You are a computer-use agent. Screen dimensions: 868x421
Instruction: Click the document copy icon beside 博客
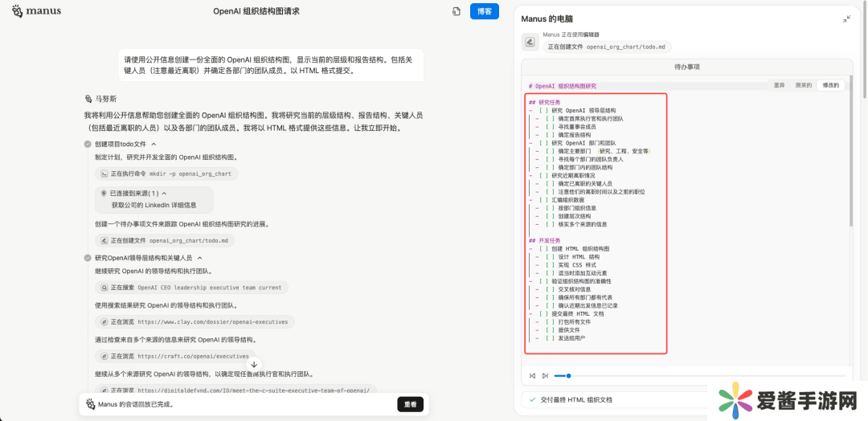(456, 11)
